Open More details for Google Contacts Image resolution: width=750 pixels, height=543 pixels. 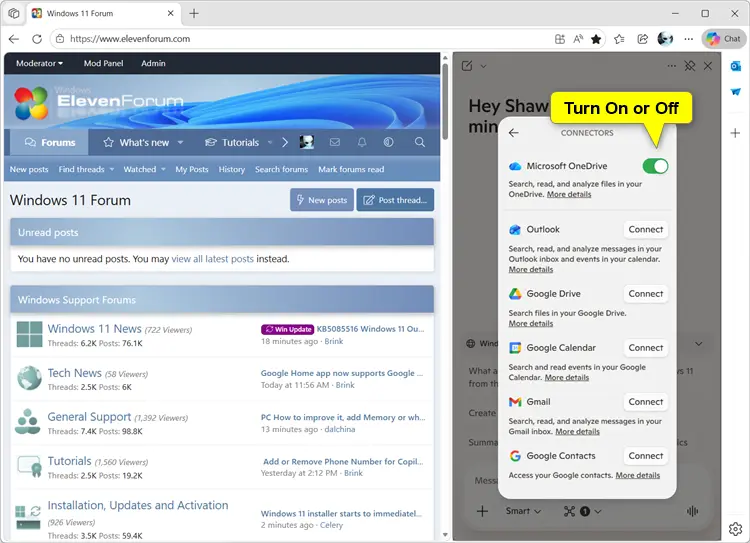click(637, 475)
